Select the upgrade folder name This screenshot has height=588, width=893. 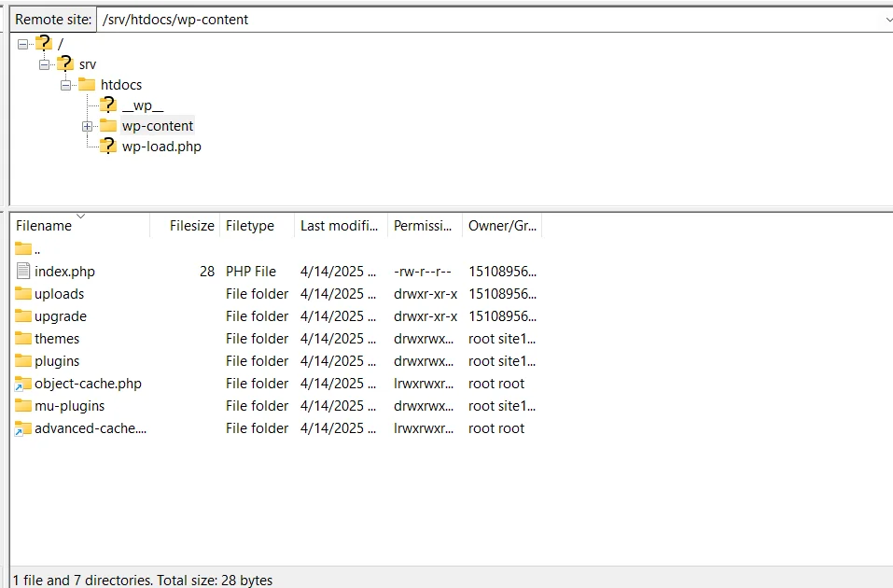(61, 316)
